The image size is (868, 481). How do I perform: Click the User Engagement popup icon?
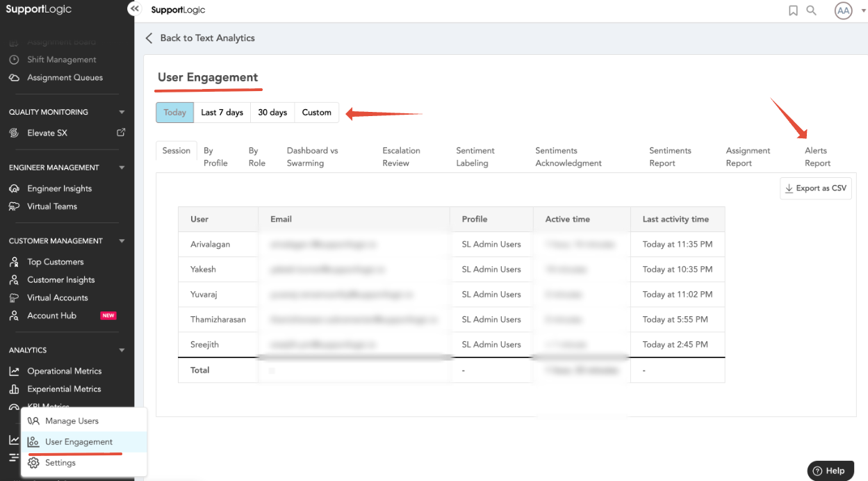33,442
